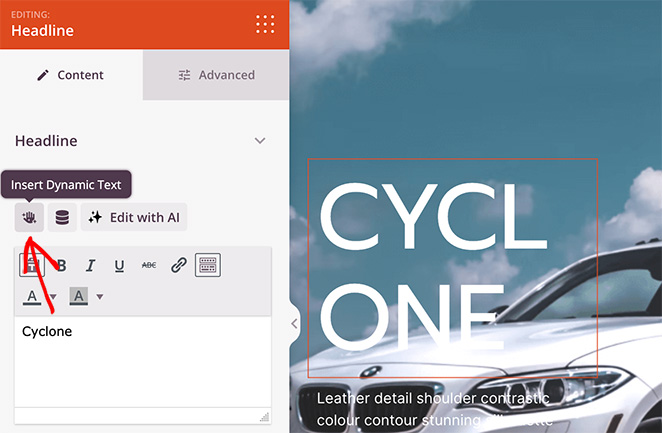The height and width of the screenshot is (433, 662).
Task: Switch to the Advanced tab
Action: tap(216, 75)
